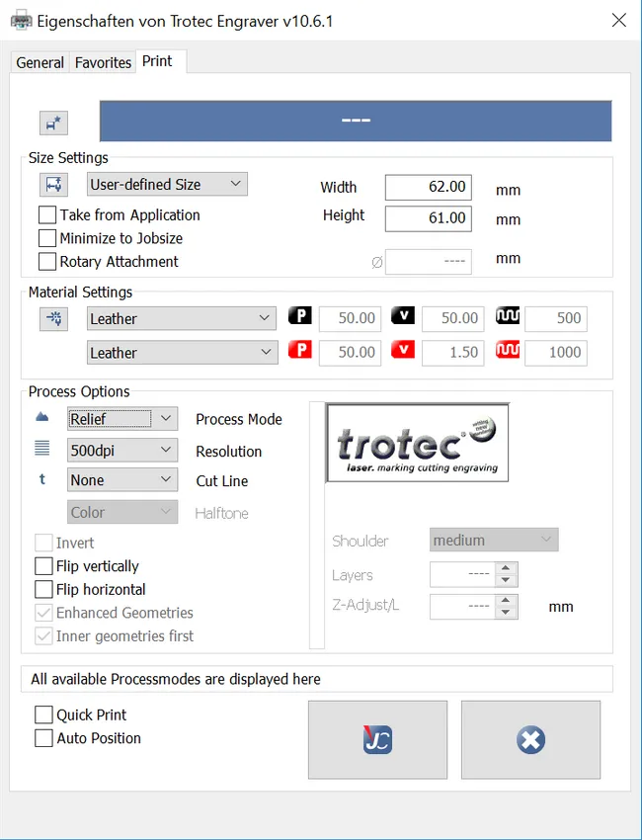Switch to the General tab
This screenshot has width=642, height=840.
40,62
